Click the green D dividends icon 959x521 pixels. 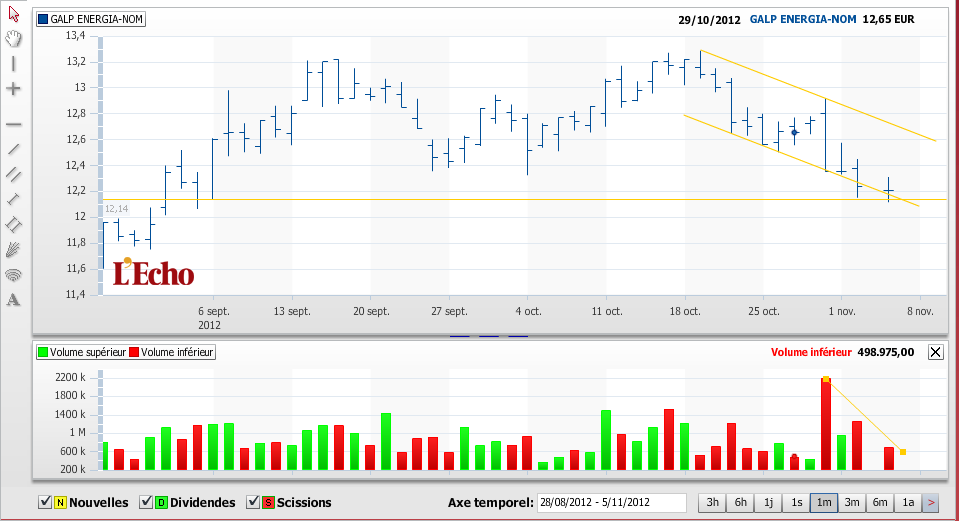161,503
